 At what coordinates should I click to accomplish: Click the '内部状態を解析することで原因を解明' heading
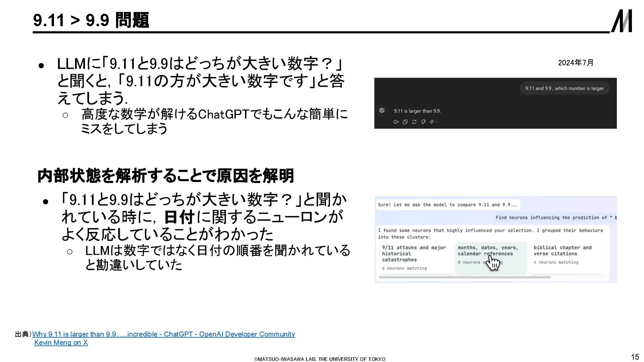[166, 176]
